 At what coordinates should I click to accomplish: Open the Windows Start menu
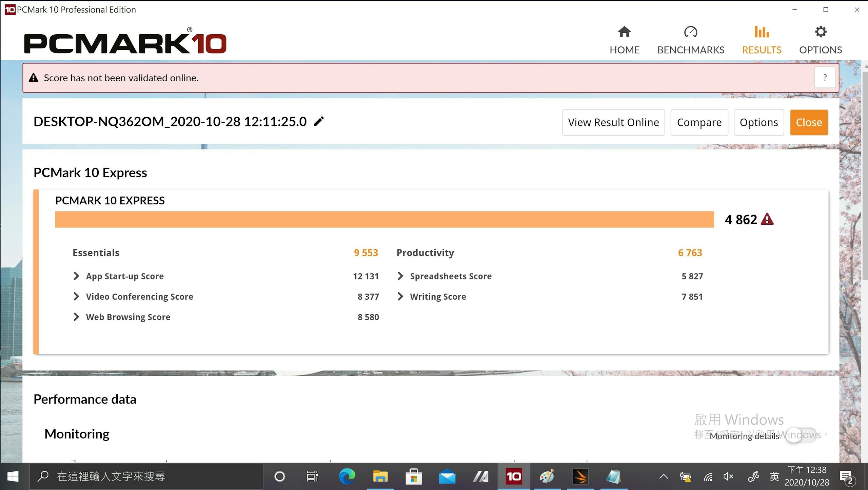(13, 476)
